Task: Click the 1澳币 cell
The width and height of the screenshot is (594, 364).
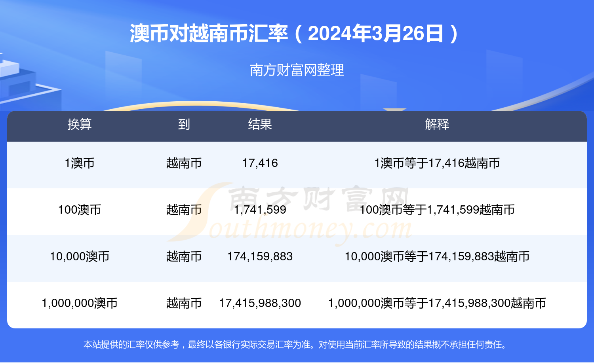Action: pyautogui.click(x=80, y=163)
